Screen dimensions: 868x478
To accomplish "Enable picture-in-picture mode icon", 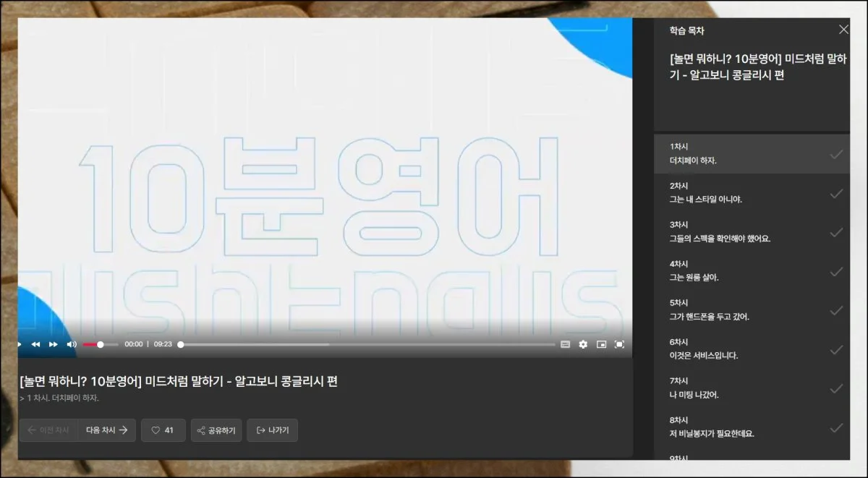I will [x=601, y=344].
